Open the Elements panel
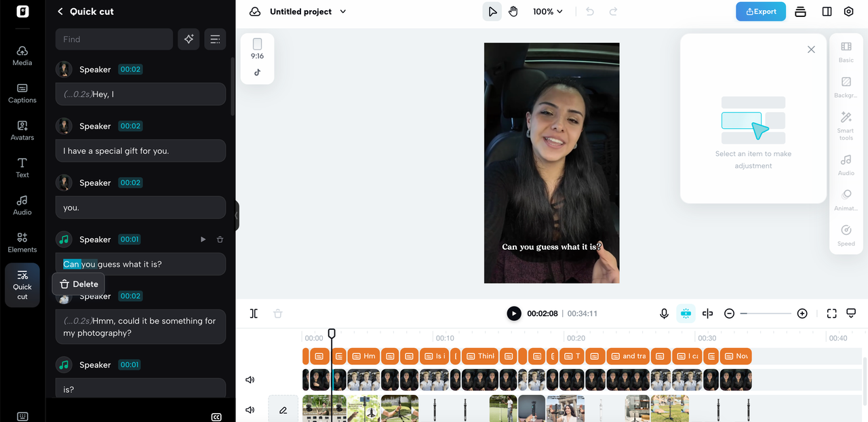This screenshot has height=422, width=868. click(22, 243)
